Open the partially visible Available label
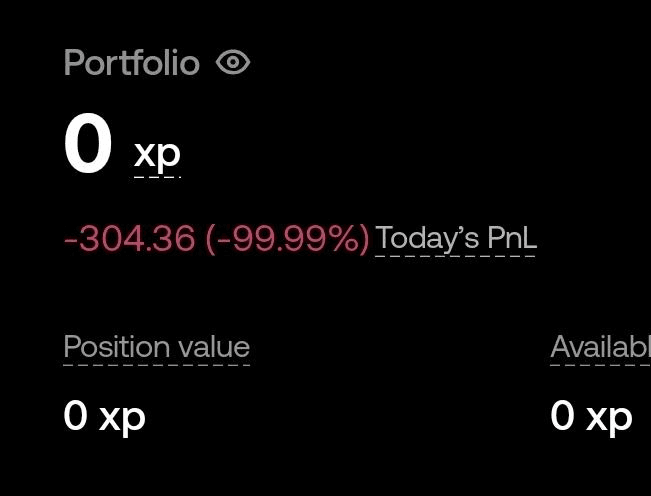This screenshot has width=651, height=496. (x=600, y=347)
